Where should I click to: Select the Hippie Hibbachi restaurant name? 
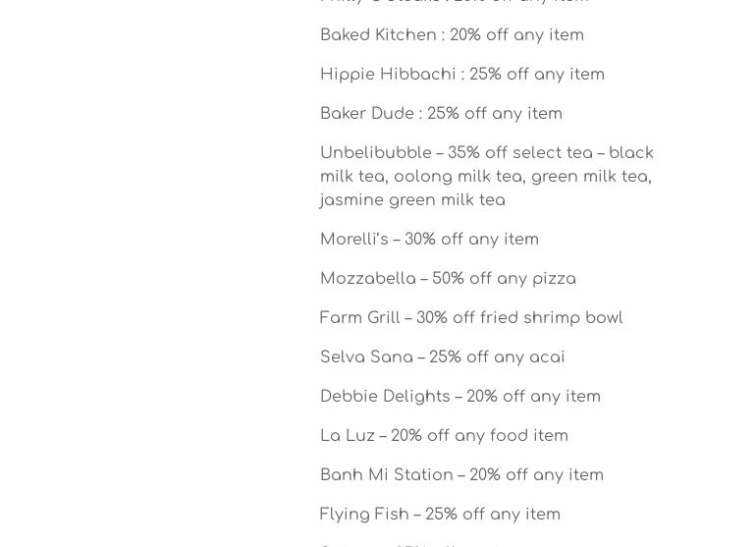click(388, 75)
